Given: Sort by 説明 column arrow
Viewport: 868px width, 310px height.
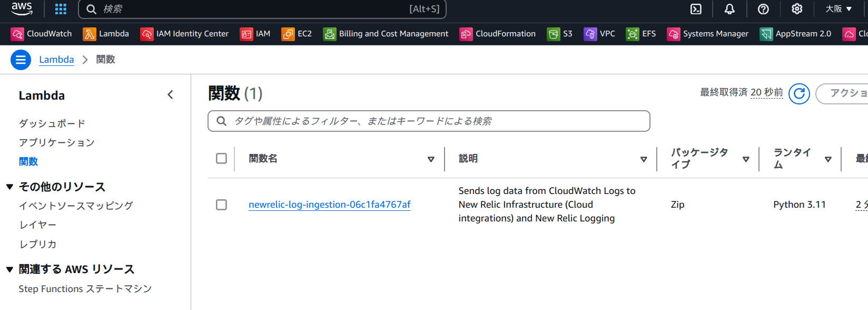Looking at the screenshot, I should (644, 159).
